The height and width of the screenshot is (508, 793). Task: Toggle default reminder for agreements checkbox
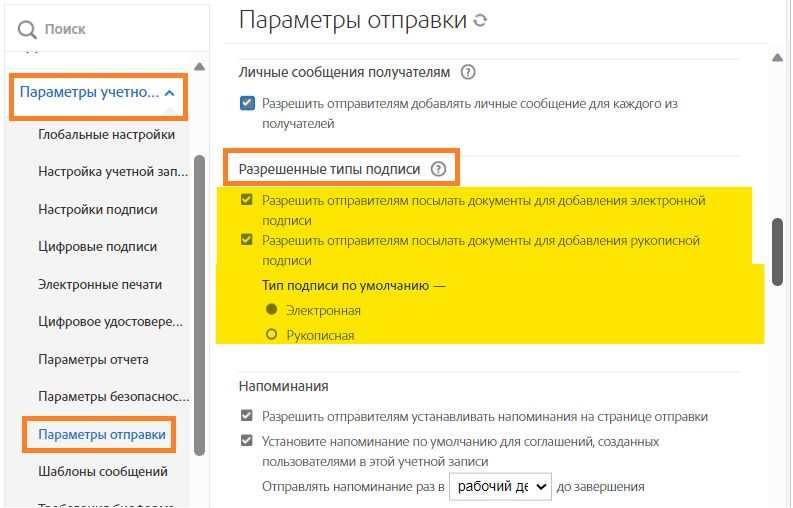point(247,441)
